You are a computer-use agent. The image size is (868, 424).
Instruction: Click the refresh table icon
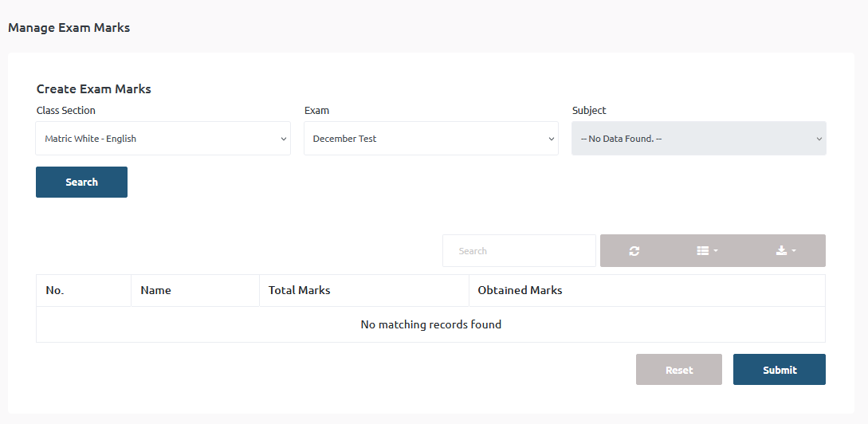pos(634,251)
